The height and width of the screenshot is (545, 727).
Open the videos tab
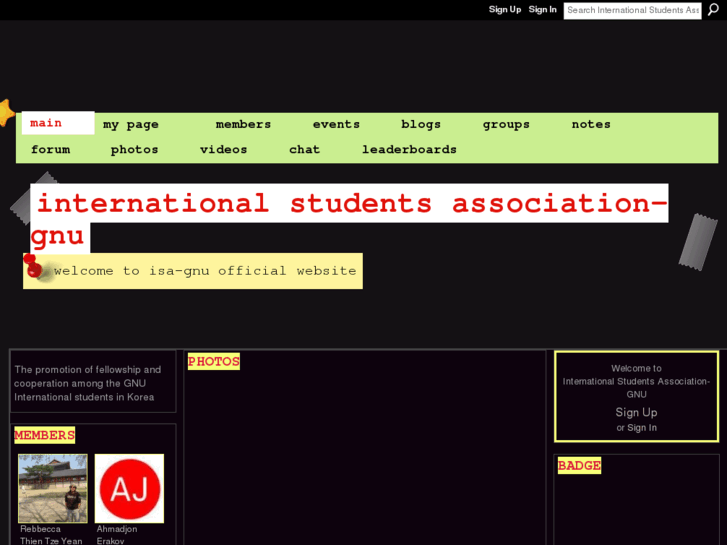(223, 149)
